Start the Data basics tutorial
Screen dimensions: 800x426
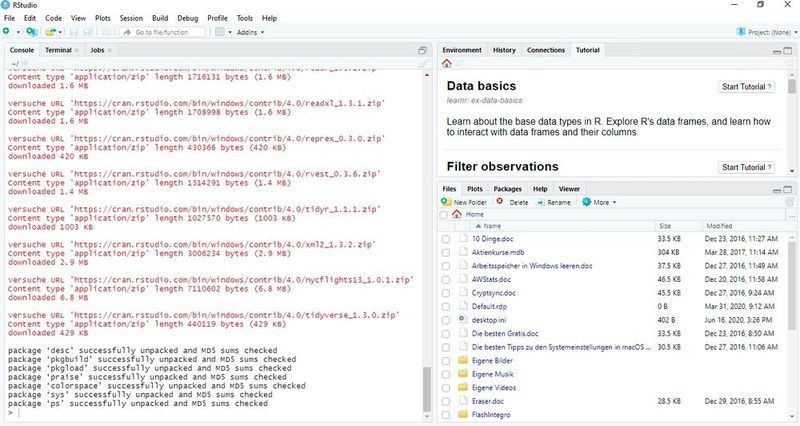(746, 87)
